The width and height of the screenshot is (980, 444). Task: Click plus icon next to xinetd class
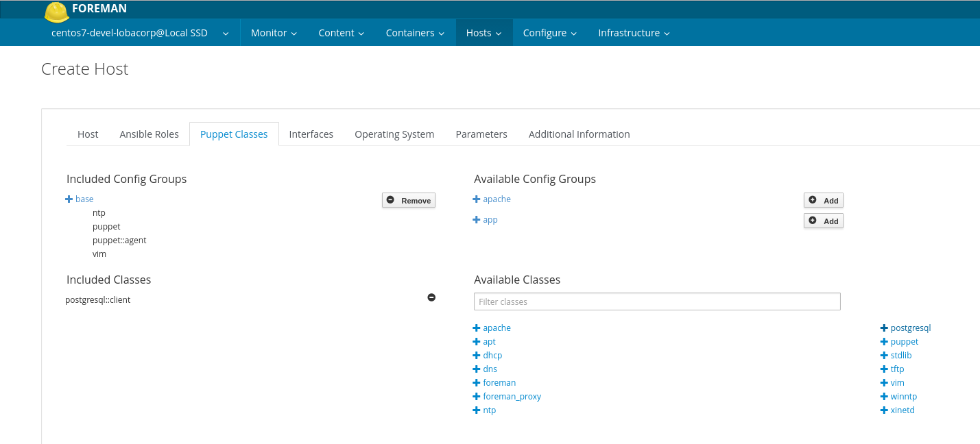pyautogui.click(x=884, y=410)
